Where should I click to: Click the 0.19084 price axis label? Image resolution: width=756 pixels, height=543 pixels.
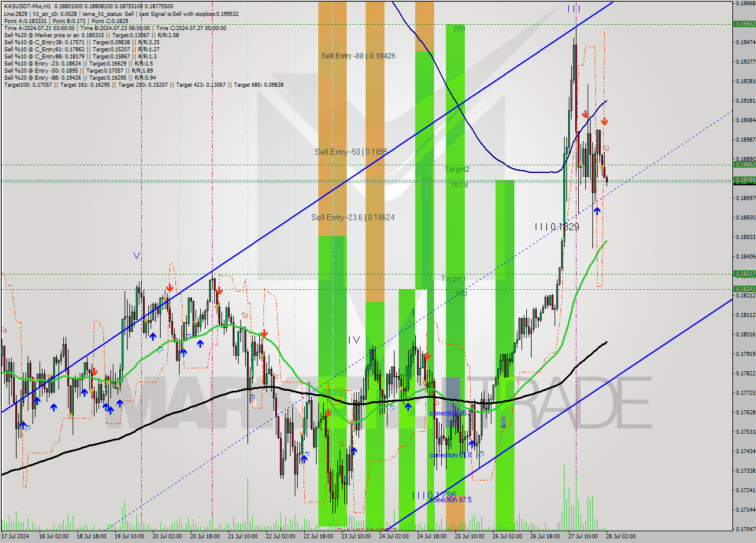[745, 120]
